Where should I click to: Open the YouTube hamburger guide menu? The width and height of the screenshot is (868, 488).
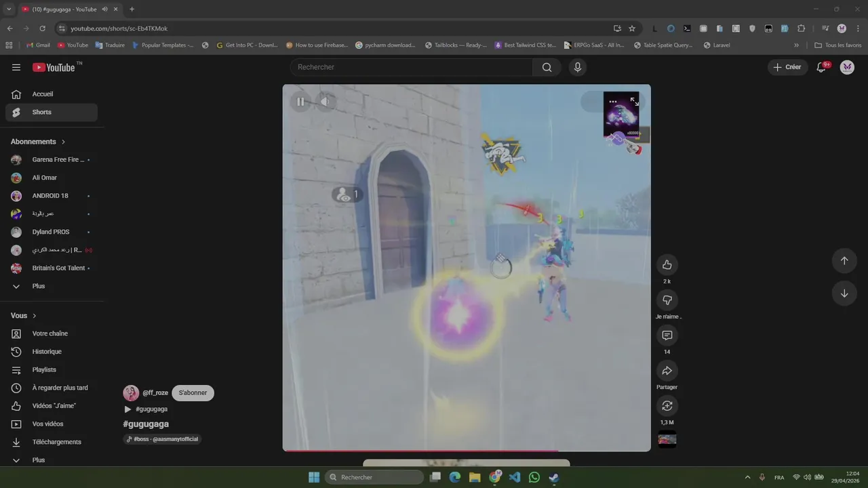pos(16,67)
